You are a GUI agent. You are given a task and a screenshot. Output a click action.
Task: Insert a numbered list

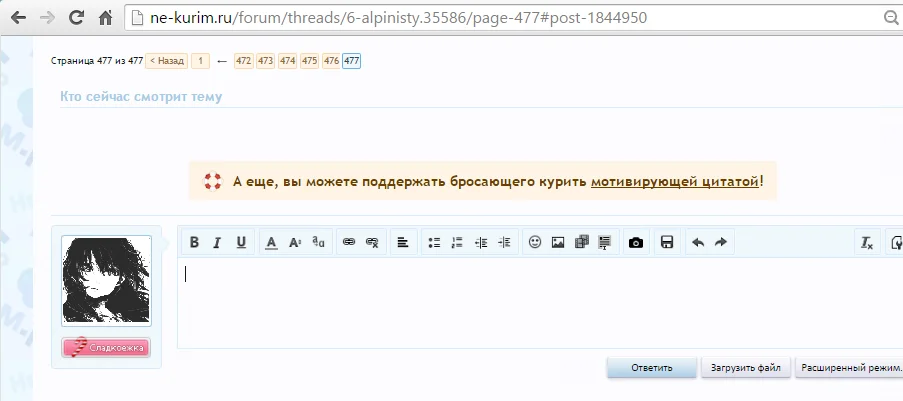[457, 243]
